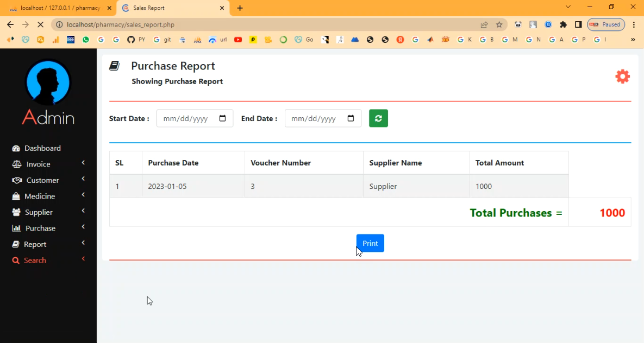Screen dimensions: 644x343
Task: Expand the Medicine sidebar menu
Action: click(x=39, y=196)
